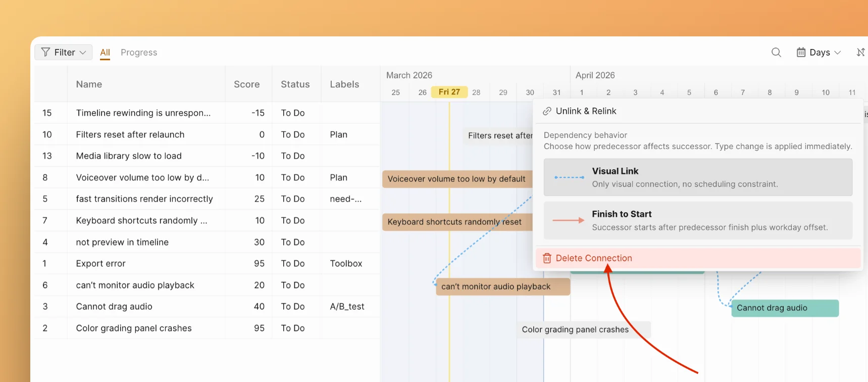868x382 pixels.
Task: Select the Cannot drag audio teal bar
Action: point(785,308)
